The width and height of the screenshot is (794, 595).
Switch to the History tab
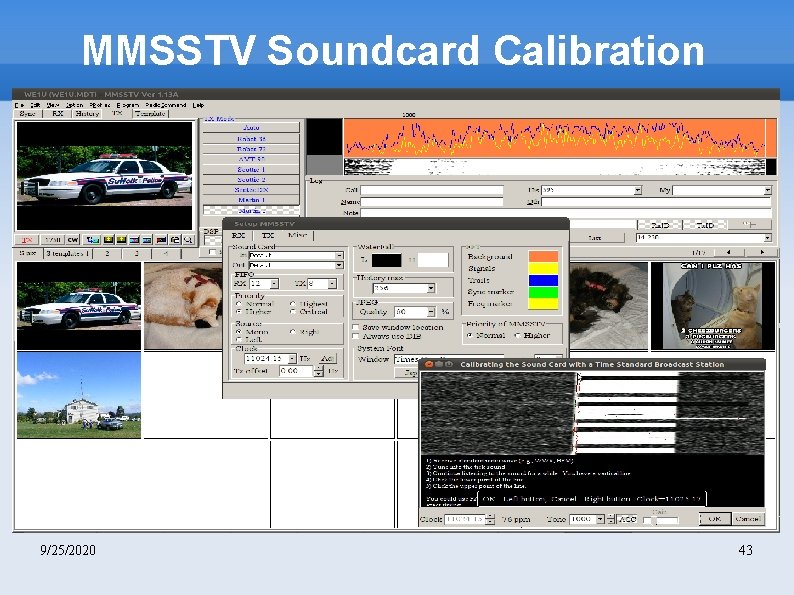[x=87, y=113]
